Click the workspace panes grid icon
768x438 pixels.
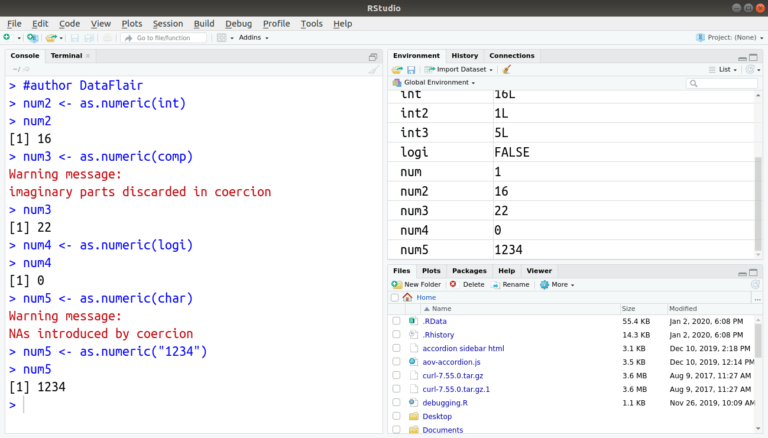point(222,37)
